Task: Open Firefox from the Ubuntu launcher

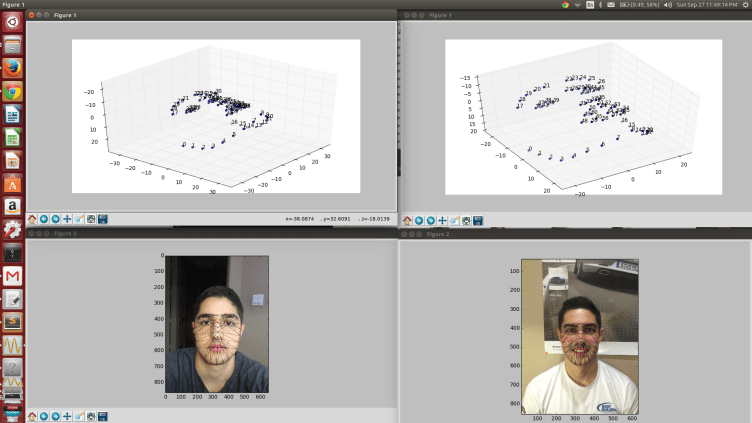Action: click(12, 68)
